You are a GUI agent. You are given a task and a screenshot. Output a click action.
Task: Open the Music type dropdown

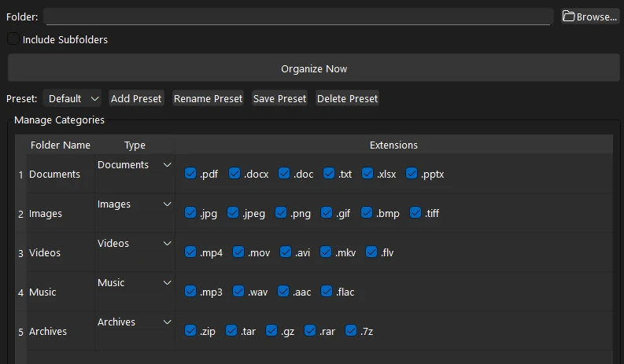(135, 283)
